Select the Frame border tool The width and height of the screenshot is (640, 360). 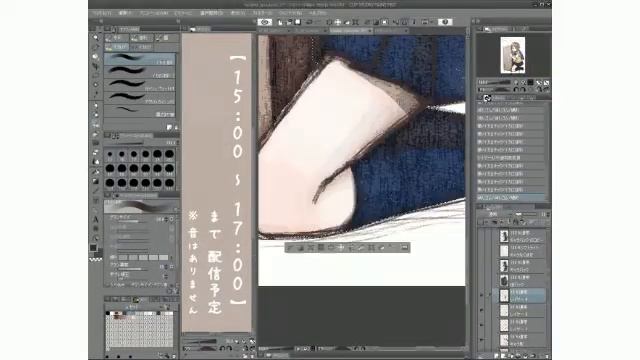click(96, 200)
